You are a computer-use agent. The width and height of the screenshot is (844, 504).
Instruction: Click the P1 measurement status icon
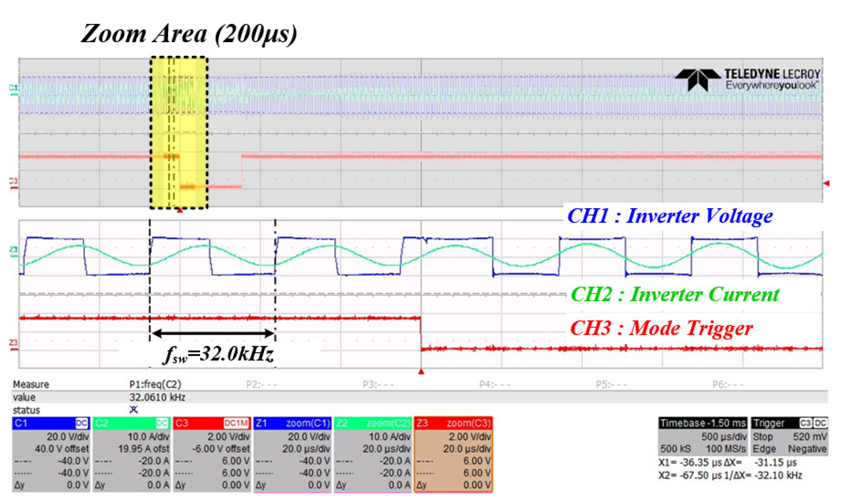pos(134,410)
